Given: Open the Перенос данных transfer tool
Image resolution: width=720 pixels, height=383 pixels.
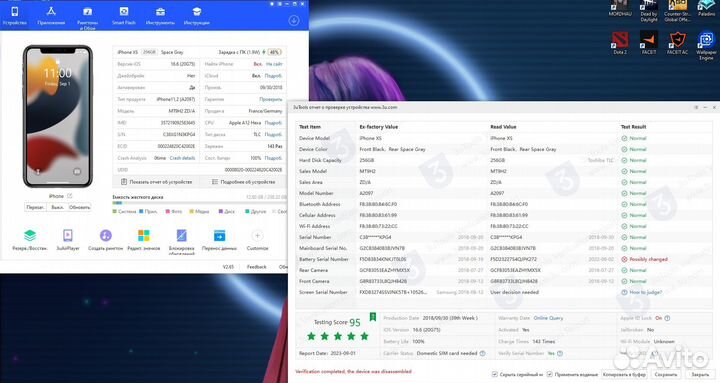Looking at the screenshot, I should (x=219, y=240).
